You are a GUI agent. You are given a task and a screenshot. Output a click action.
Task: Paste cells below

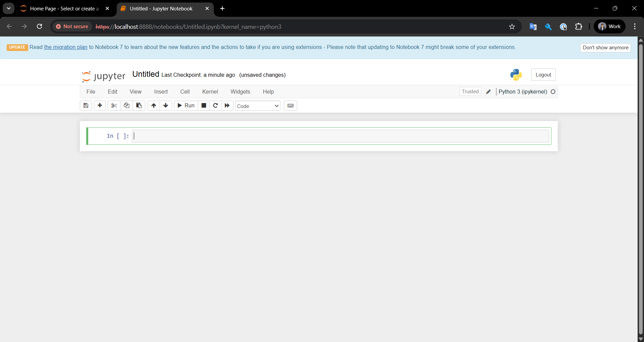(x=139, y=106)
